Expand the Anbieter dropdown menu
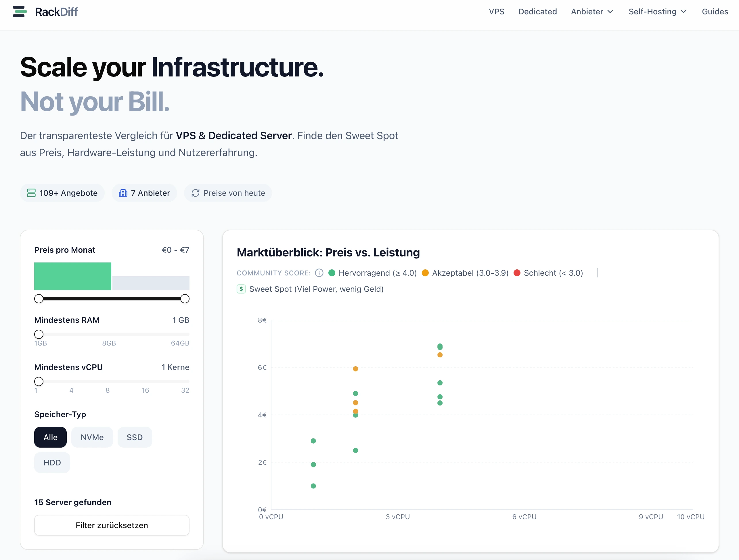 pos(592,11)
